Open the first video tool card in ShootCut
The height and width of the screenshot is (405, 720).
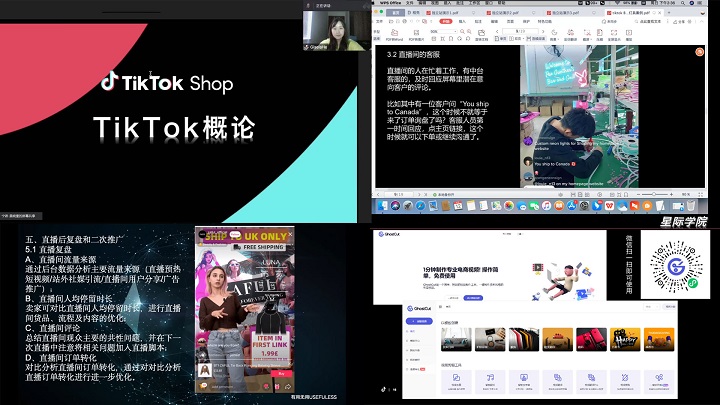456,381
